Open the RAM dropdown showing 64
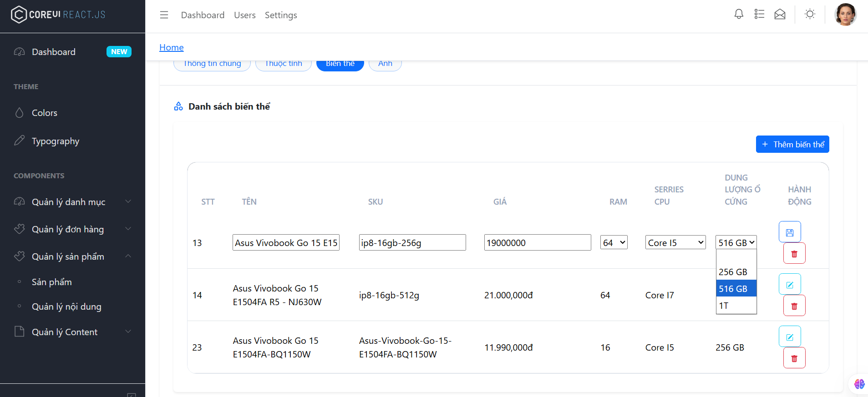This screenshot has width=868, height=397. tap(614, 242)
